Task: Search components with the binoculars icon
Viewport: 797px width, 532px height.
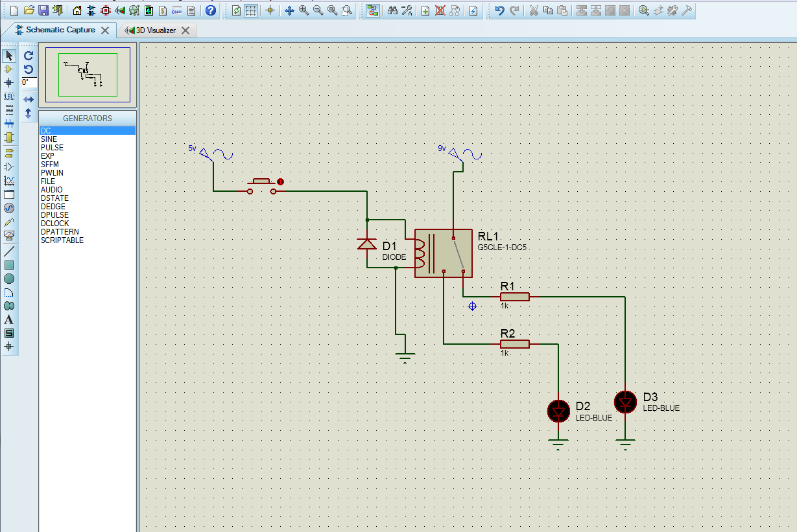Action: (392, 10)
